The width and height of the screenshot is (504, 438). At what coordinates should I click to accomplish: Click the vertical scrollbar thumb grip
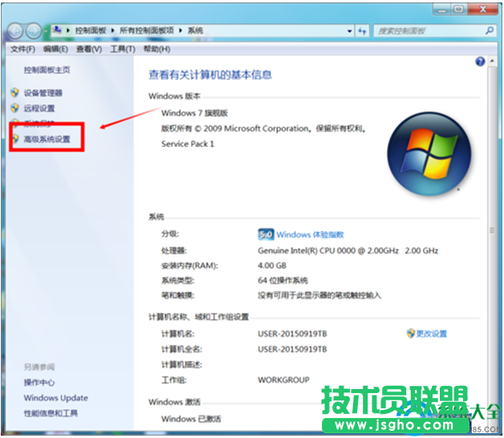(492, 230)
